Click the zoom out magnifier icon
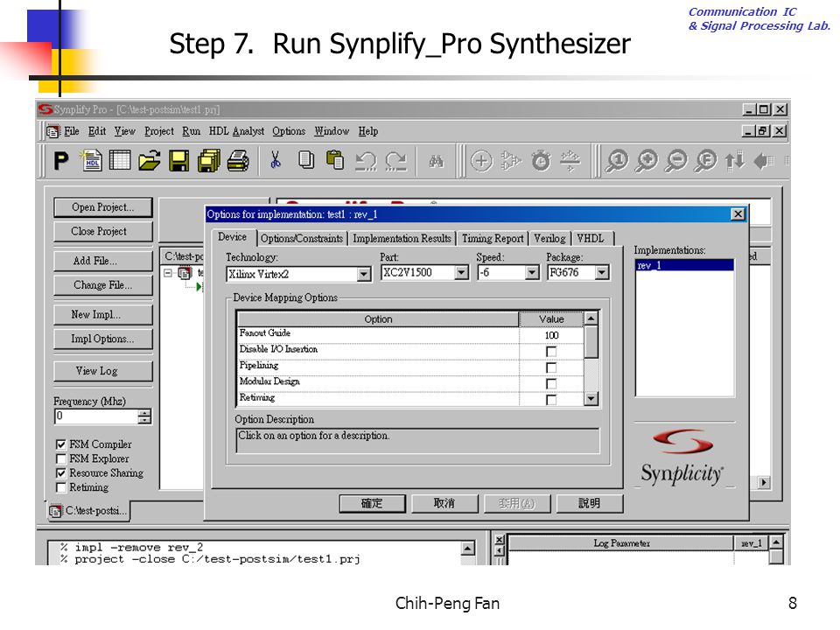Screen dimensions: 840x630 pos(676,160)
